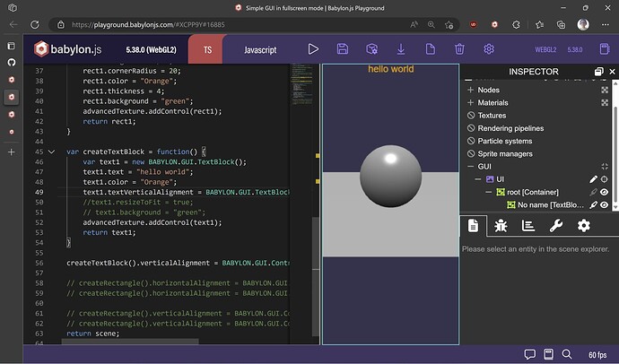The height and width of the screenshot is (364, 619).
Task: Switch to the Javascript language tab
Action: (x=260, y=49)
